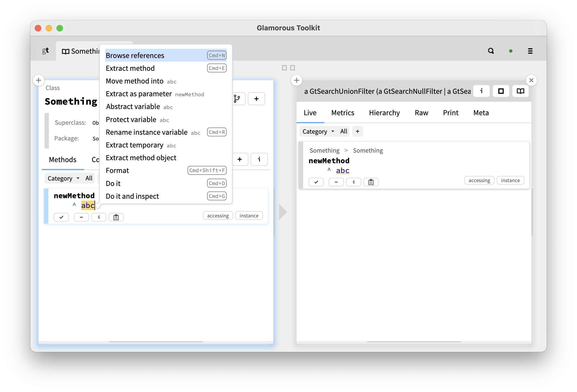This screenshot has height=392, width=577.
Task: Toggle the right pane layout indicator
Action: coord(292,68)
